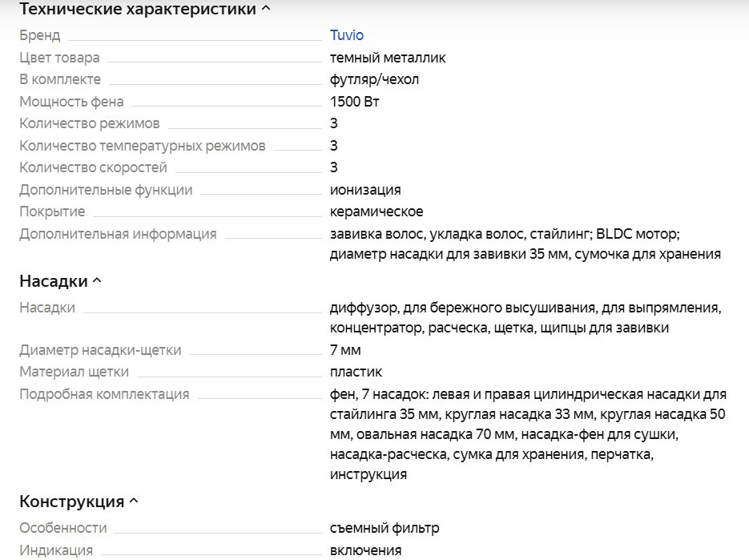Image resolution: width=749 pixels, height=560 pixels.
Task: Click the Диаметр насадки-щетки label
Action: pos(100,350)
